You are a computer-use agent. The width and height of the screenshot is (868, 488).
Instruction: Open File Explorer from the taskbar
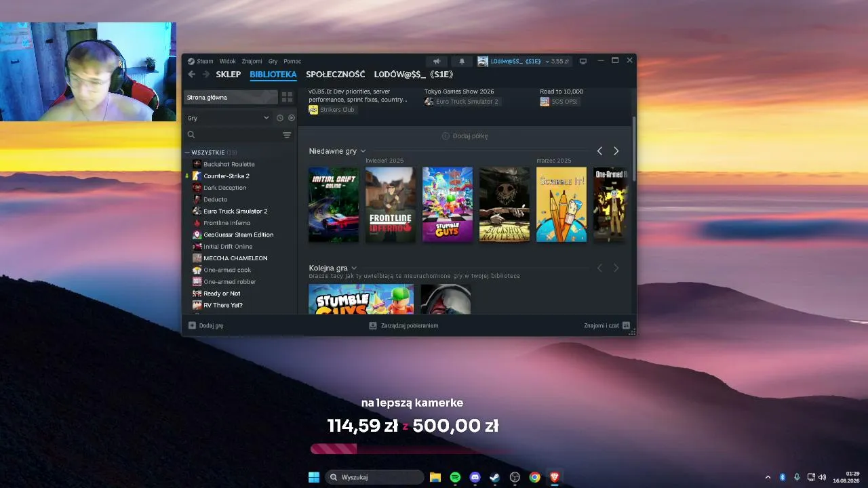[435, 477]
